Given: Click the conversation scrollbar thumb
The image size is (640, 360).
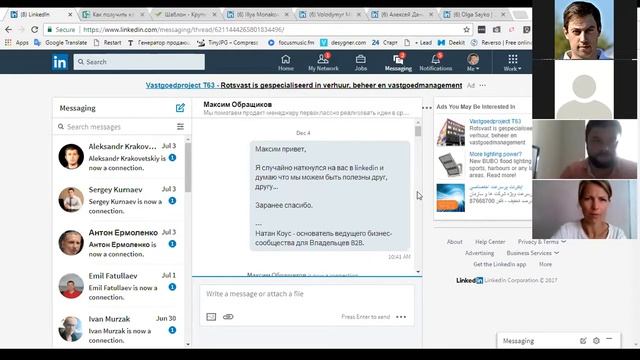Looking at the screenshot, I should (x=418, y=131).
